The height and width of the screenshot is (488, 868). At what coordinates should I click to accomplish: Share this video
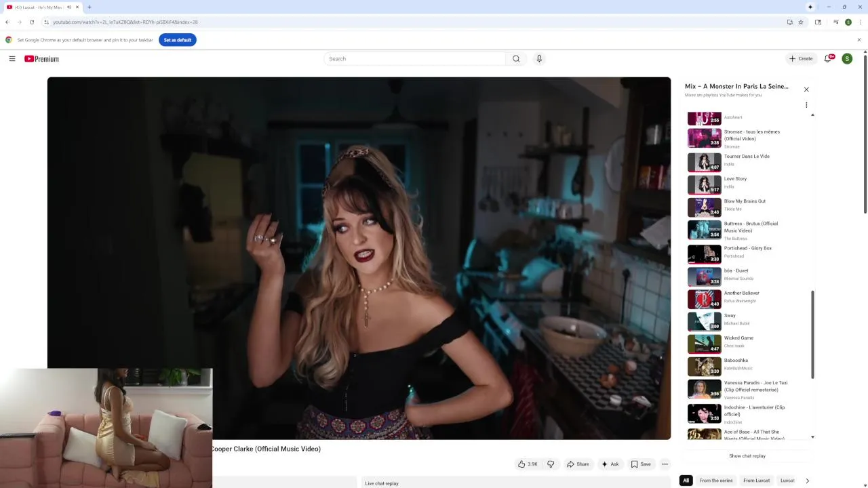pyautogui.click(x=578, y=464)
